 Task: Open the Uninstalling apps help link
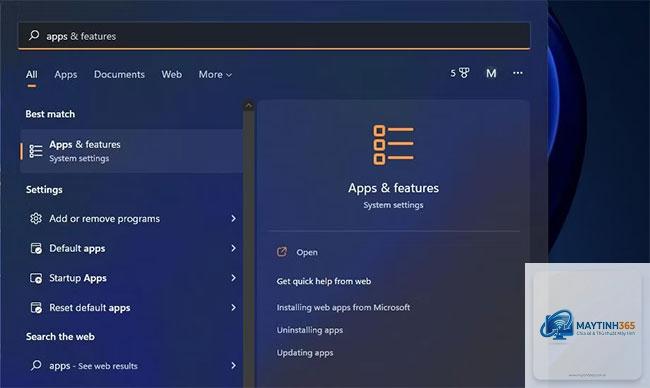[x=310, y=330]
